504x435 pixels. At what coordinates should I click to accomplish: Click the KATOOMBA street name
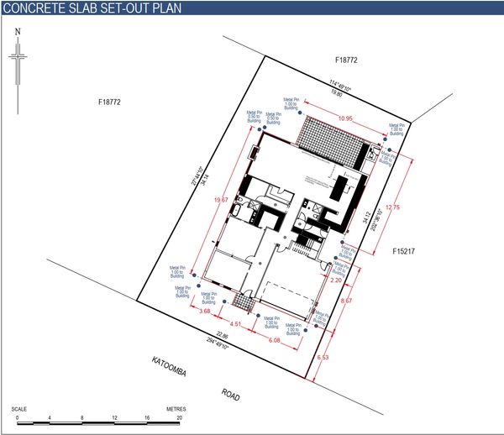(x=169, y=366)
